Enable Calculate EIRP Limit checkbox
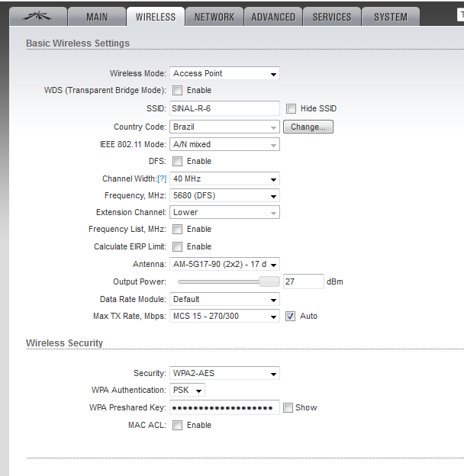The height and width of the screenshot is (476, 464). (x=177, y=247)
